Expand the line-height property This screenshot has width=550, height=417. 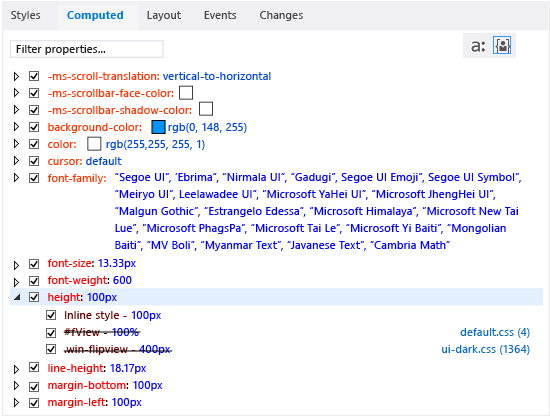pos(16,369)
